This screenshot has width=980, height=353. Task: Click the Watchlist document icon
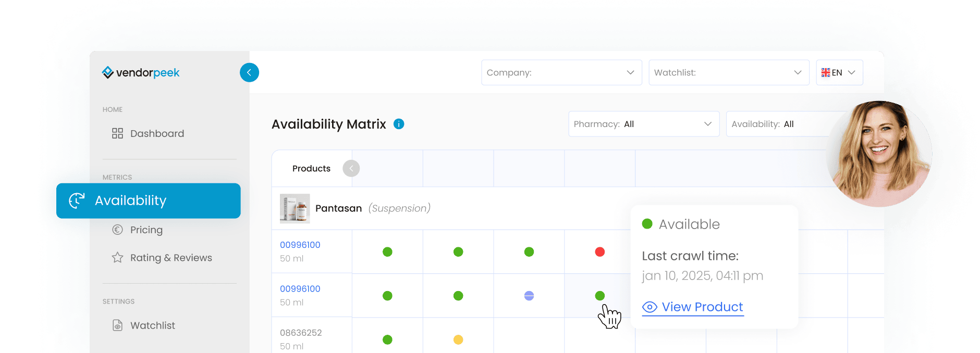click(118, 325)
